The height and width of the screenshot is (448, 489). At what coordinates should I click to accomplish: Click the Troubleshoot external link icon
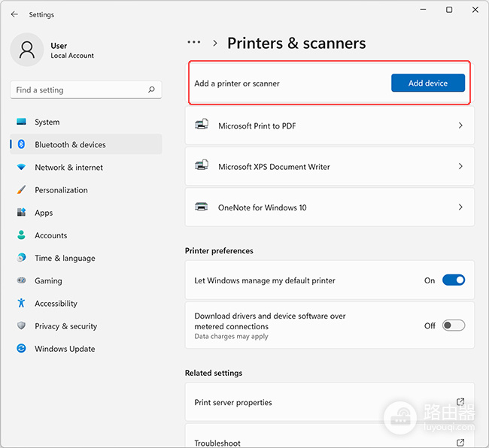tap(460, 443)
